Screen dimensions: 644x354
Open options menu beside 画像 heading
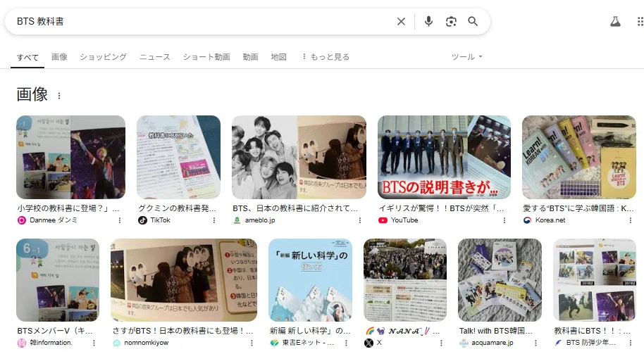(59, 96)
